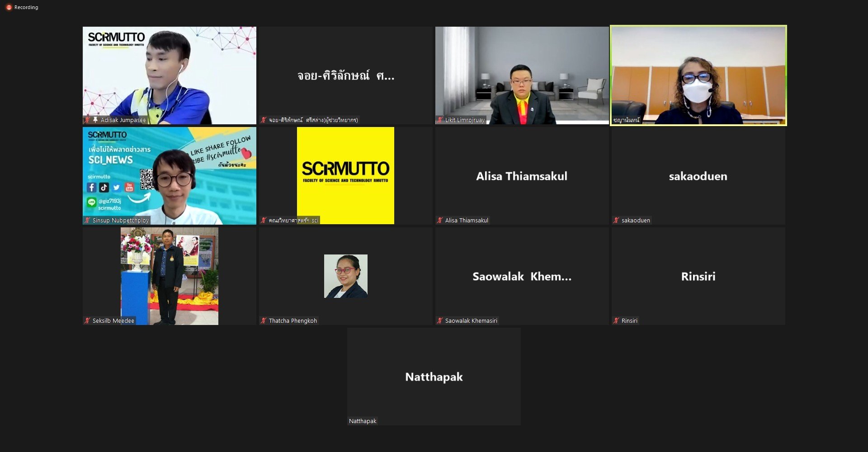Screen dimensions: 868x452
Task: Click the Saowalak Khem... participant tile
Action: (x=522, y=276)
